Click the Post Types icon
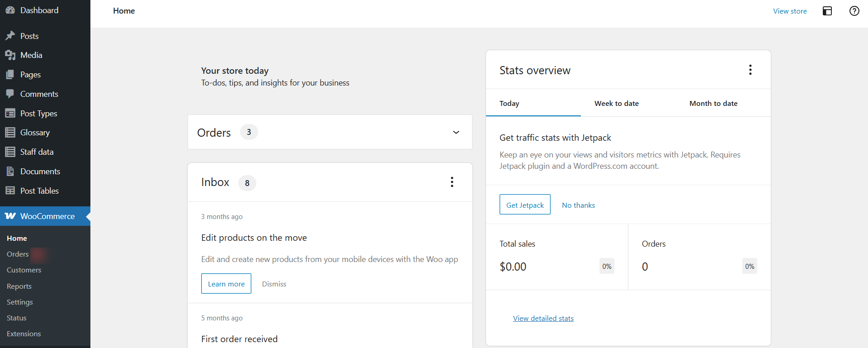 (x=10, y=113)
